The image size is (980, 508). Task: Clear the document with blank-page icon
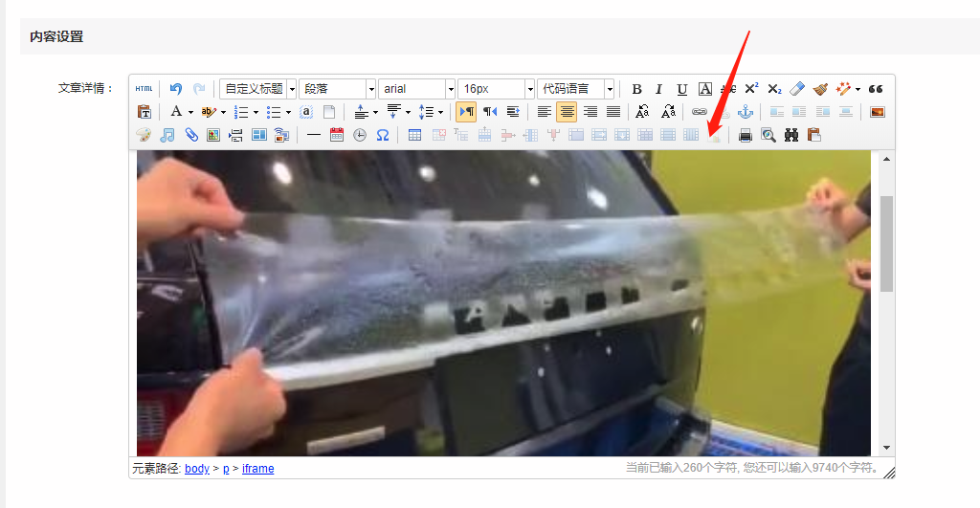329,112
